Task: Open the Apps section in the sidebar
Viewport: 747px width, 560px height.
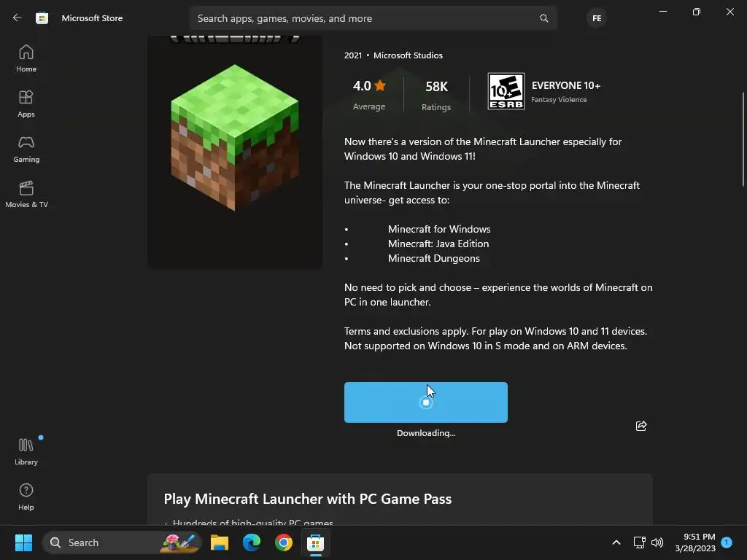Action: pos(26,104)
